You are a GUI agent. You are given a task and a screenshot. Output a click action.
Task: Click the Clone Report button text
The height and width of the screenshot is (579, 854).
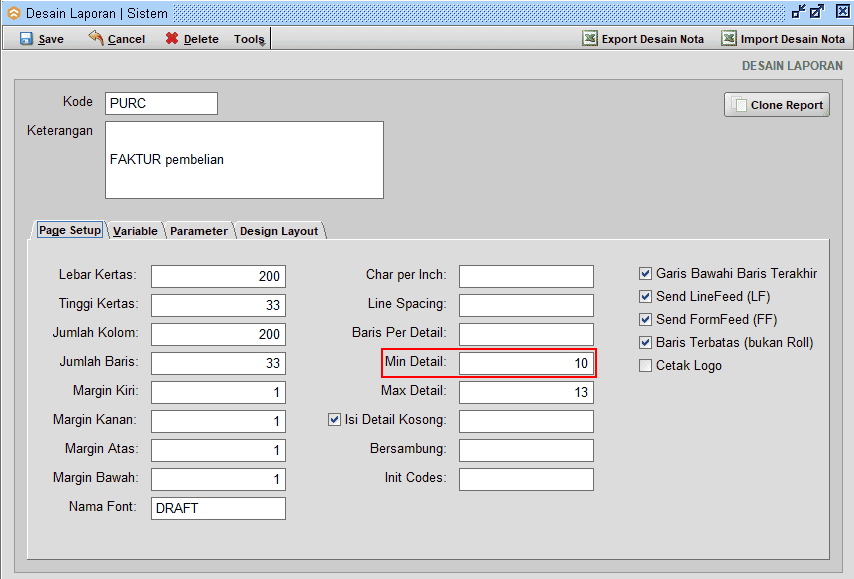(786, 105)
